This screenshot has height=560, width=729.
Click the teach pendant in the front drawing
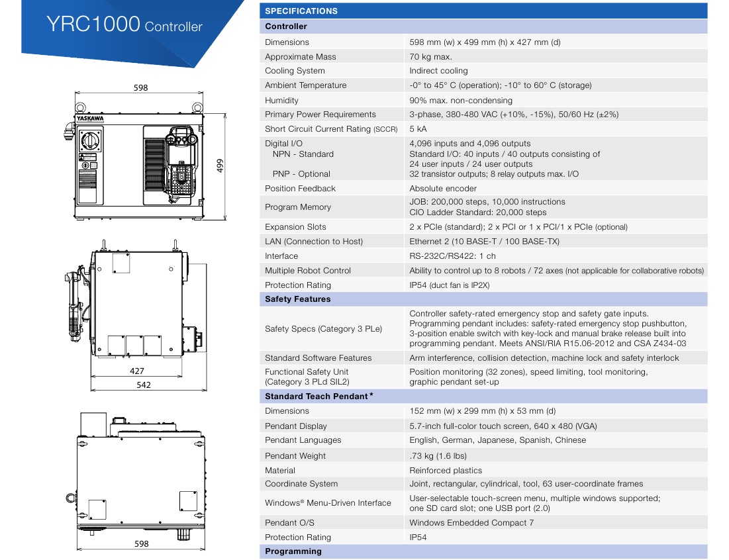pyautogui.click(x=181, y=164)
